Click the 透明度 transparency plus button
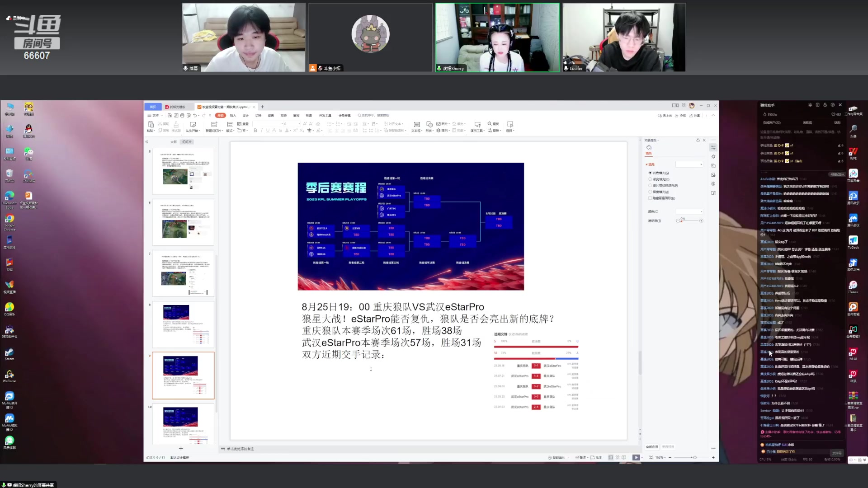Viewport: 868px width, 488px height. point(701,221)
